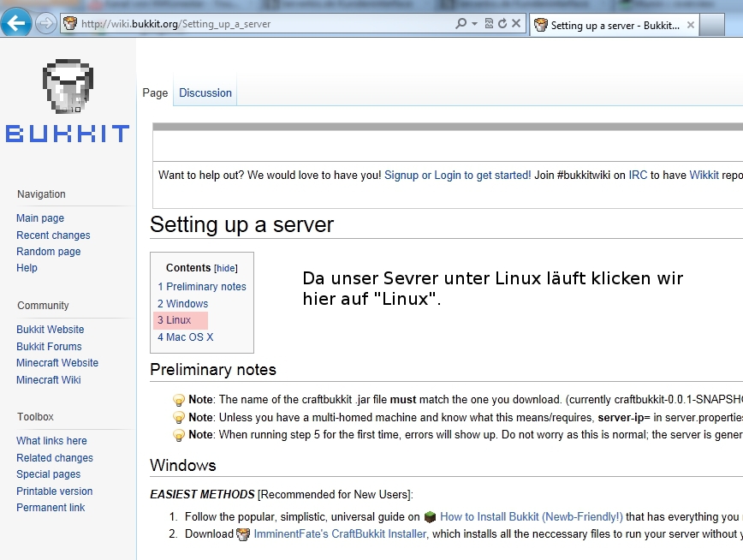This screenshot has height=560, width=743.
Task: Click the 'Toolbox' sidebar heading
Action: (36, 417)
